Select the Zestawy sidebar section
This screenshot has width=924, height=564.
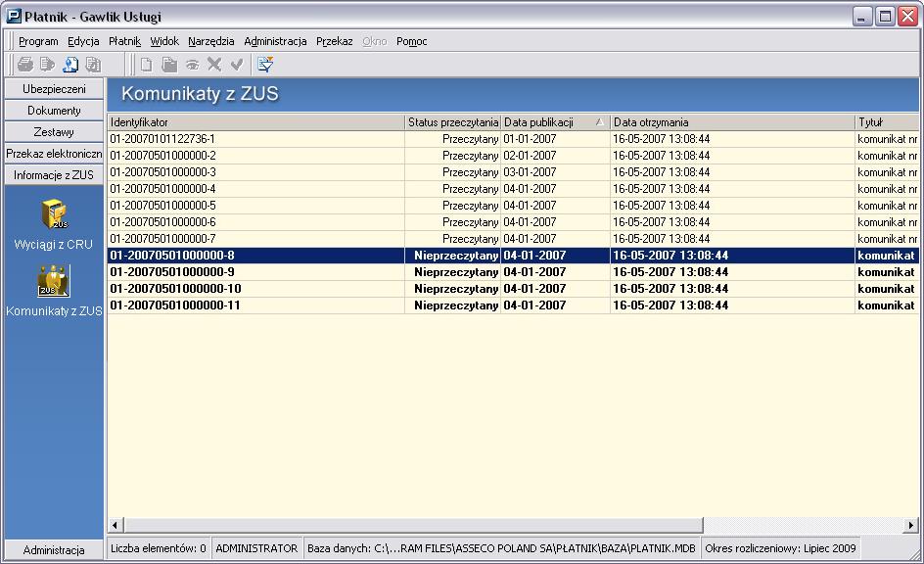pyautogui.click(x=54, y=132)
